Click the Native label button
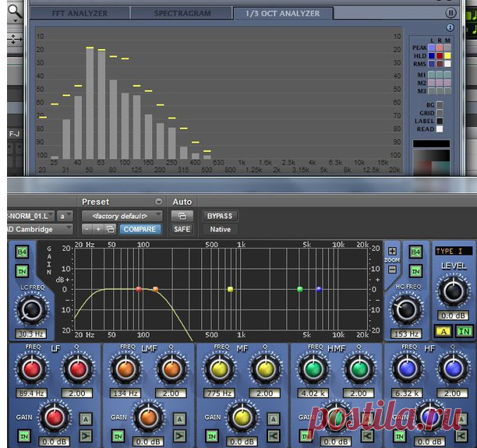 point(221,229)
